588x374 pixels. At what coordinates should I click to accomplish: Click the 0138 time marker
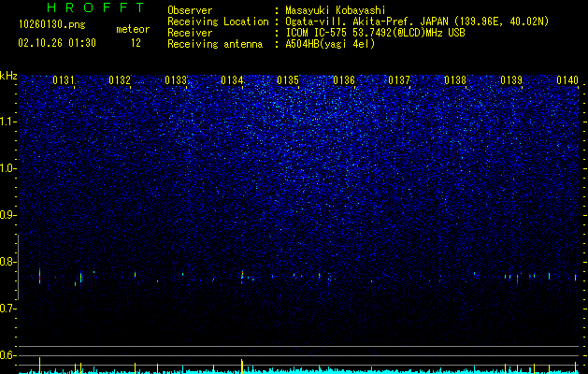pyautogui.click(x=455, y=80)
